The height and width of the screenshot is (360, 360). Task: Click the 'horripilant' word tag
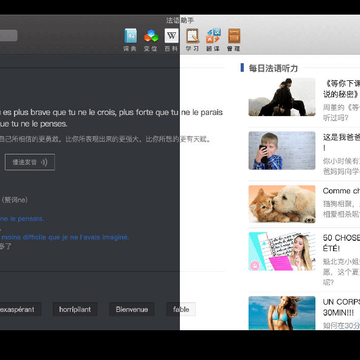point(75,309)
